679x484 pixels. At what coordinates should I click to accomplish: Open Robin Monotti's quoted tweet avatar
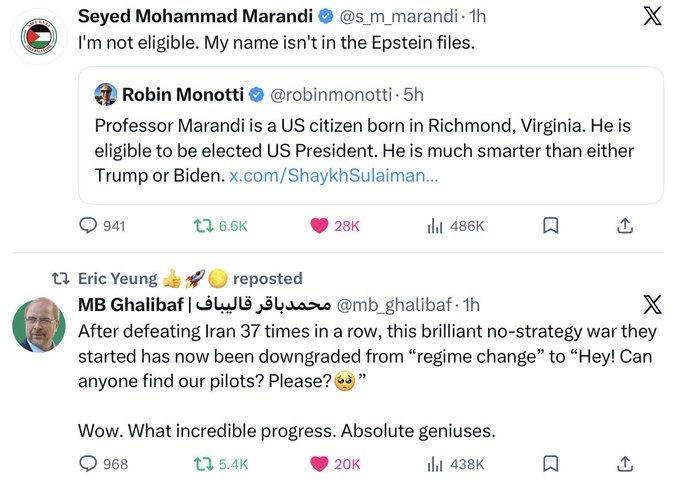pos(105,95)
